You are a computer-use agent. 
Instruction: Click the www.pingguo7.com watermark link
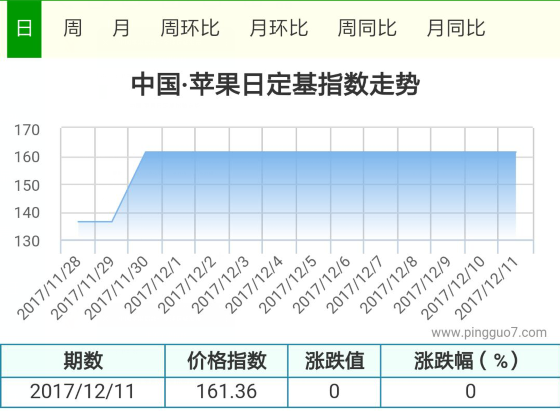(489, 333)
